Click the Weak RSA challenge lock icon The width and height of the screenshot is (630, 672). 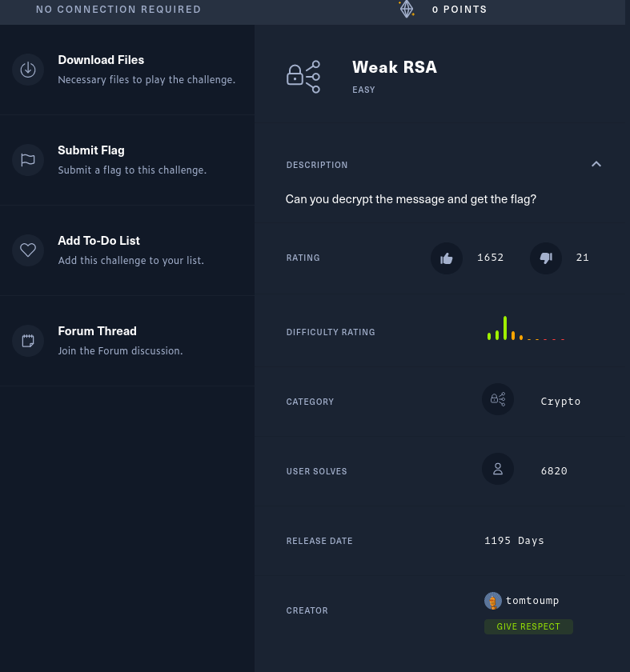[x=303, y=77]
